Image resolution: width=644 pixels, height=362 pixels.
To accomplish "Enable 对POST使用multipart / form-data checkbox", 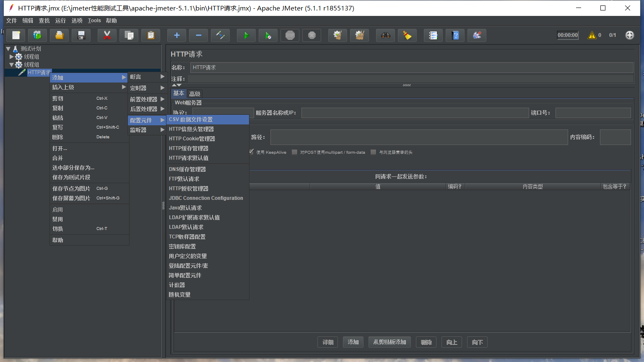I will coord(294,152).
